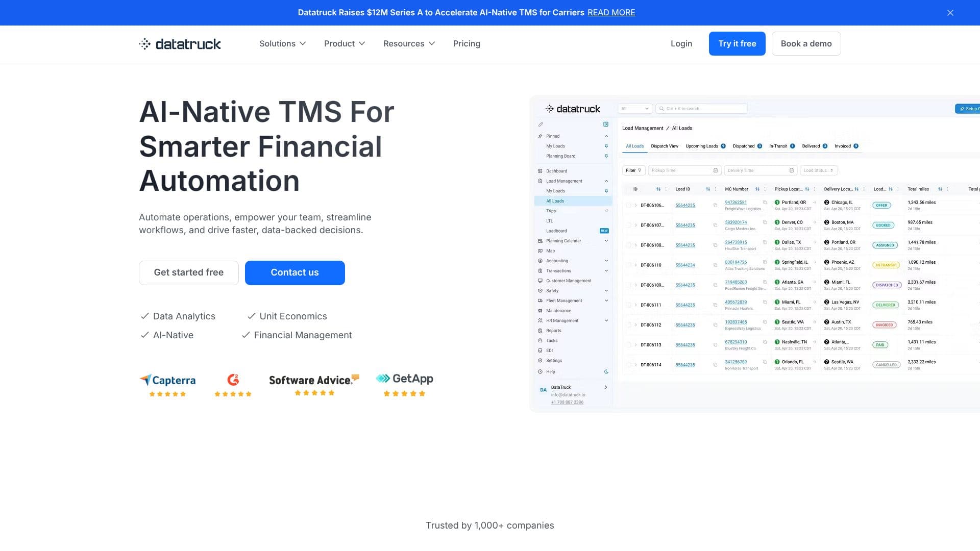Toggle the pin icon beside pinned My Loads
The width and height of the screenshot is (980, 551).
pyautogui.click(x=606, y=146)
